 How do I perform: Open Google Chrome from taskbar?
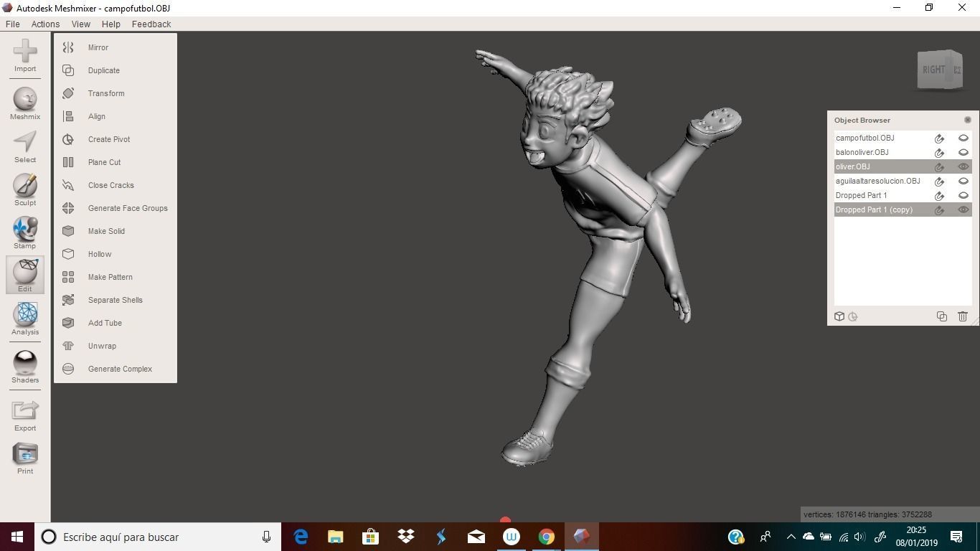pyautogui.click(x=547, y=537)
